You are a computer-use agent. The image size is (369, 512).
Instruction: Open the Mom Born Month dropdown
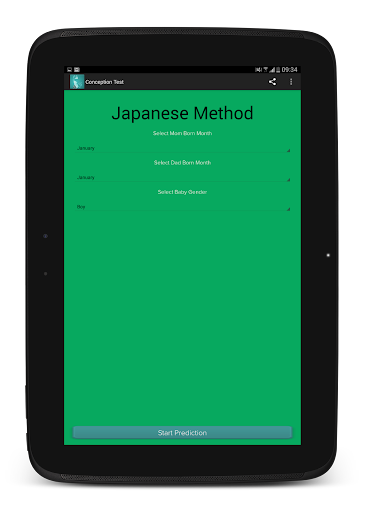pos(183,148)
